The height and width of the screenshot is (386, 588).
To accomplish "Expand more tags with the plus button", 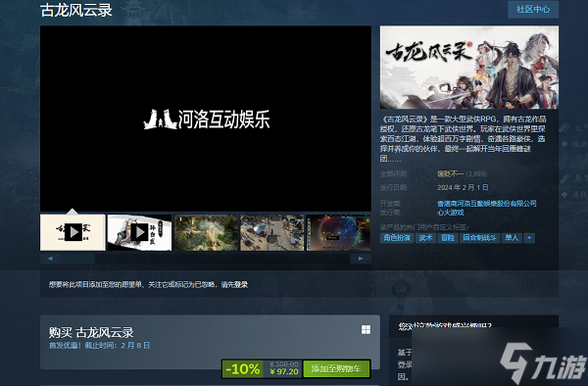I will (x=529, y=238).
